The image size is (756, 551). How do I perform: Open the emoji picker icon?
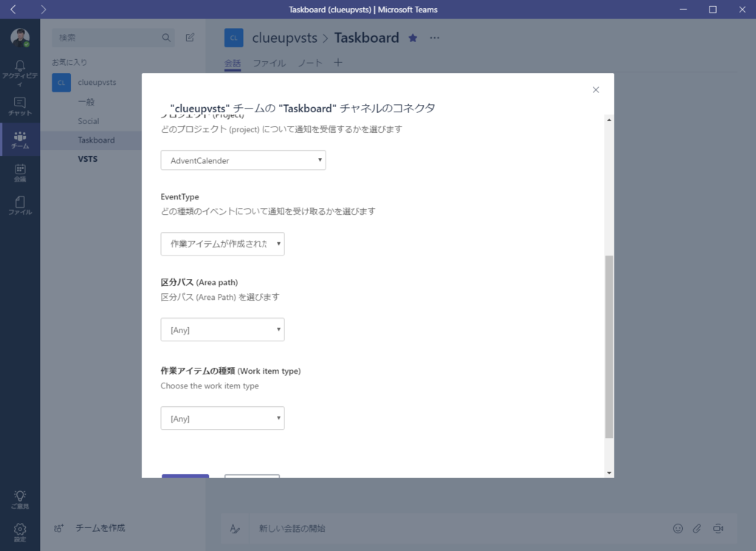(x=678, y=529)
